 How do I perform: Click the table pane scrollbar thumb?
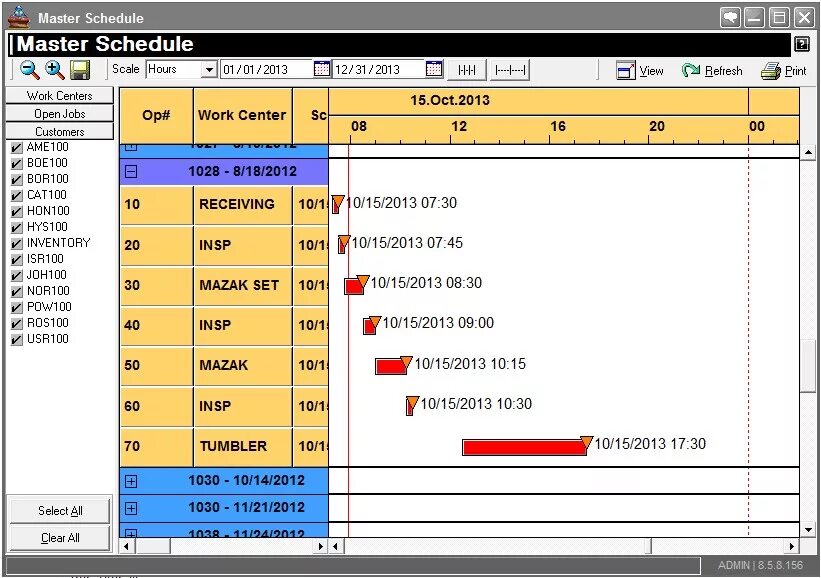(152, 547)
